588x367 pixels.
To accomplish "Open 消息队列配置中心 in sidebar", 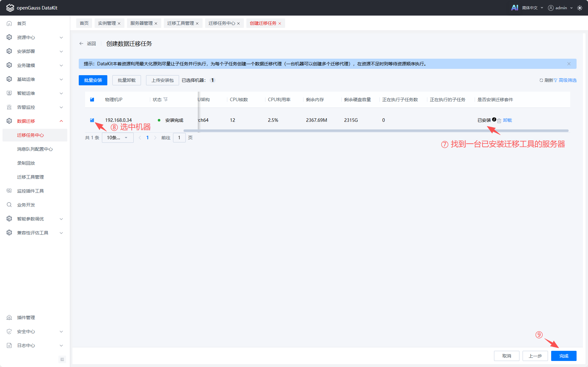I will [35, 149].
